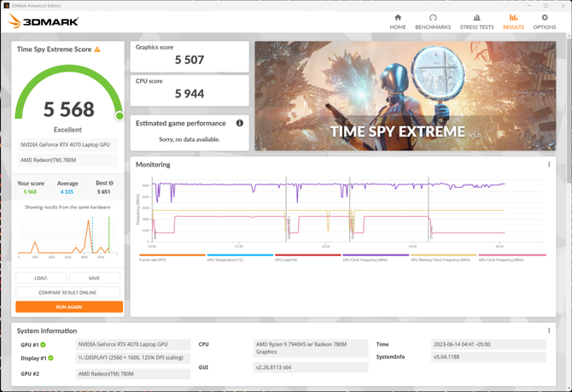Toggle the GPU Temperature legend entry

click(x=240, y=258)
